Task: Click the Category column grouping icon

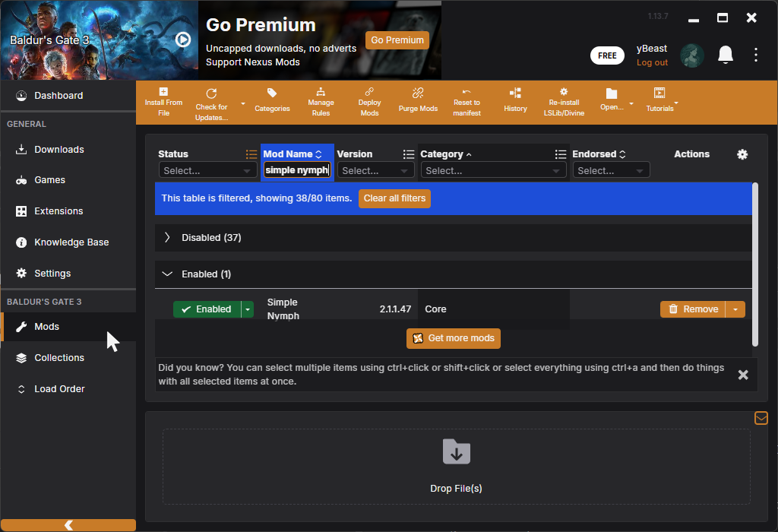Action: coord(560,154)
